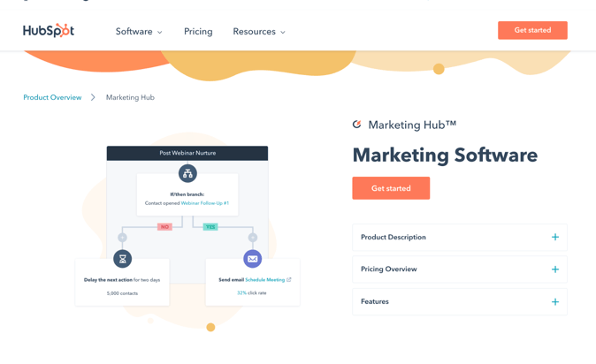Click the Marketing Hub sprocket icon
The height and width of the screenshot is (364, 596).
[356, 125]
